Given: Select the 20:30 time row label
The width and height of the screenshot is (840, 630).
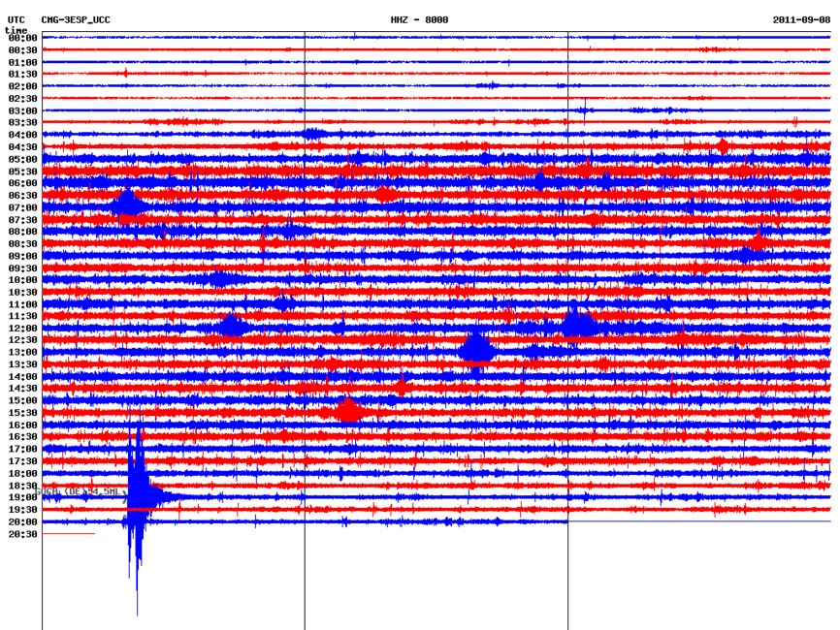Looking at the screenshot, I should 22,534.
